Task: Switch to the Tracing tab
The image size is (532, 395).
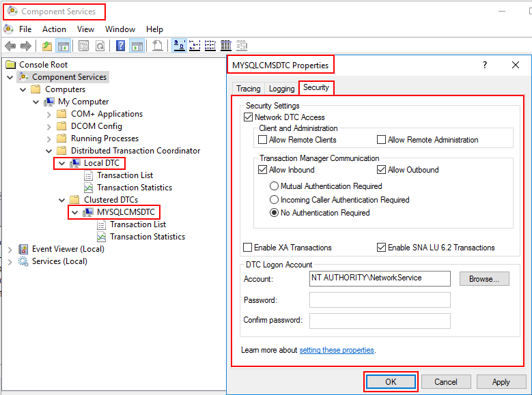Action: point(249,89)
